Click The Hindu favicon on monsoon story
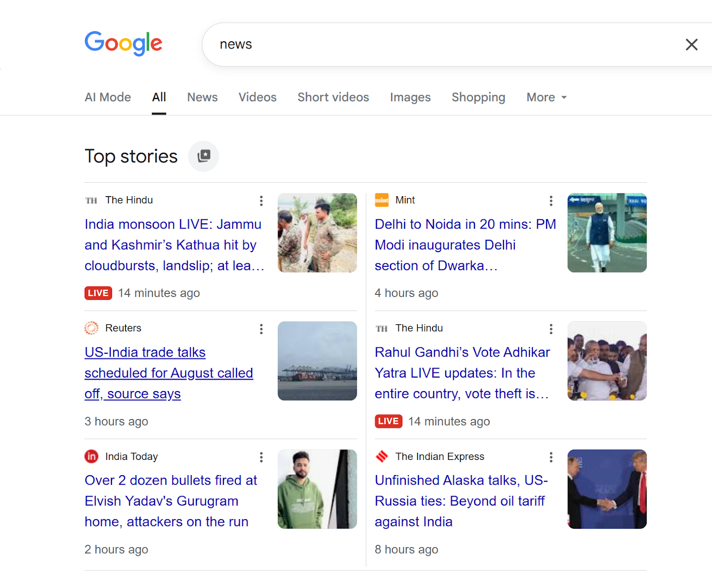The width and height of the screenshot is (712, 588). [91, 200]
